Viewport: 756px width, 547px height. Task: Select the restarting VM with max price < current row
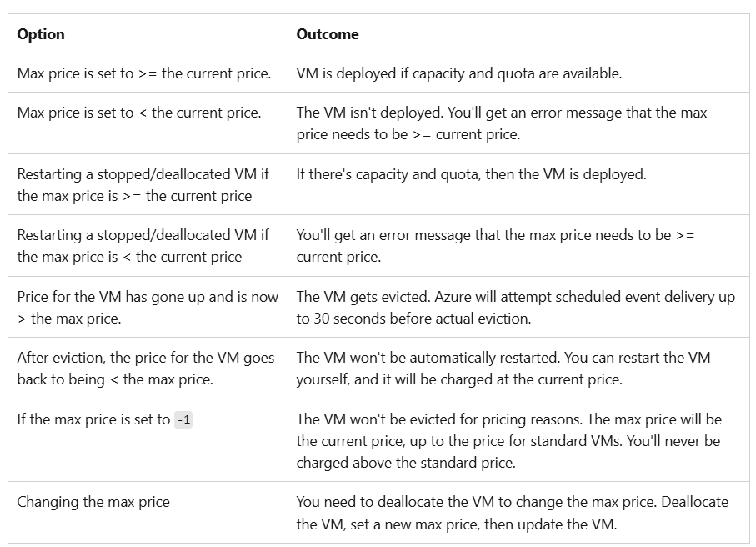point(378,246)
